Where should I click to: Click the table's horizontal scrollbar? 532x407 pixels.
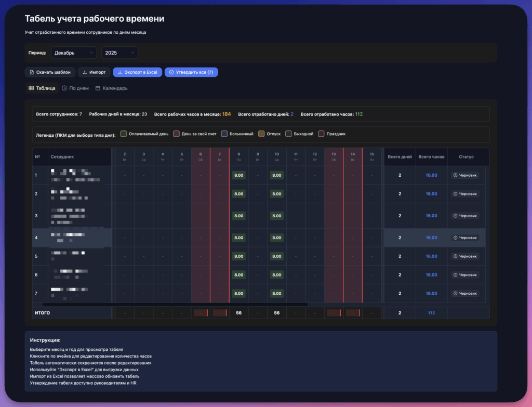click(175, 305)
